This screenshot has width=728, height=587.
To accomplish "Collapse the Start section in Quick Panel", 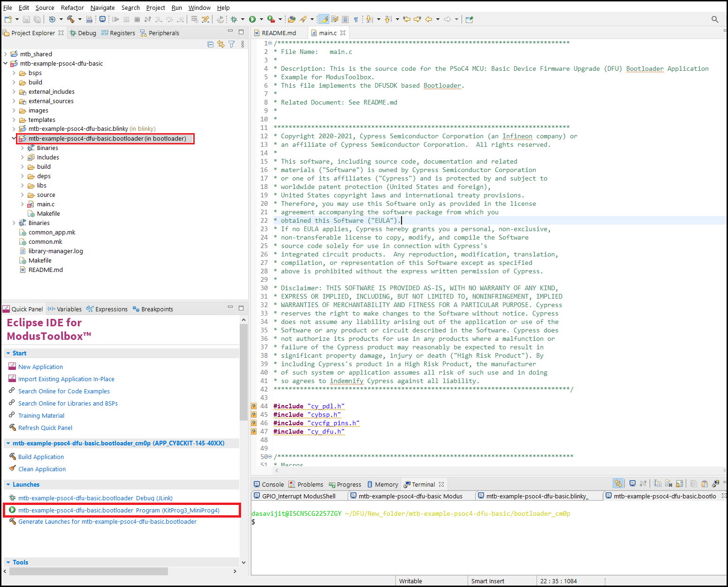I will coord(8,353).
